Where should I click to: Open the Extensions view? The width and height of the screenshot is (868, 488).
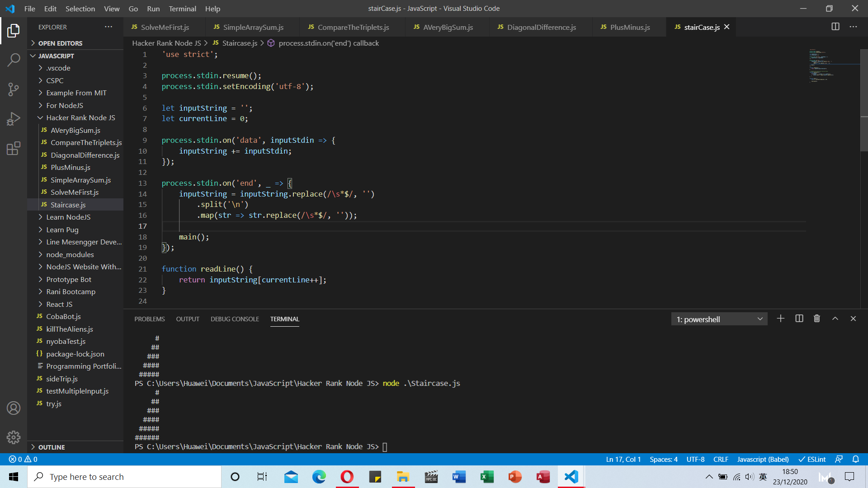point(14,148)
